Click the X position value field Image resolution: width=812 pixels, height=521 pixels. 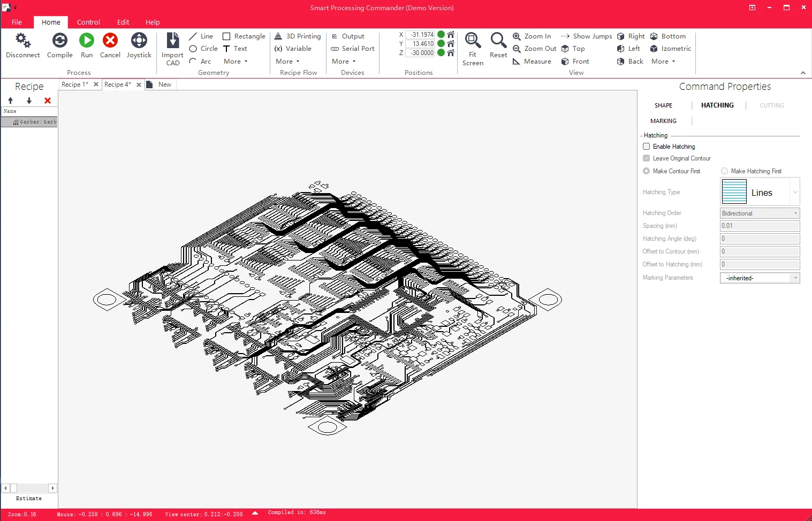[420, 35]
